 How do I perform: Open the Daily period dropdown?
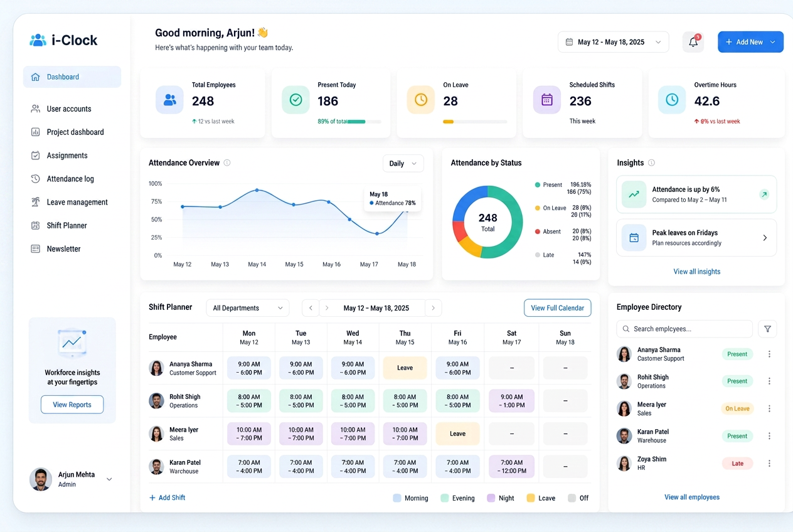tap(403, 163)
